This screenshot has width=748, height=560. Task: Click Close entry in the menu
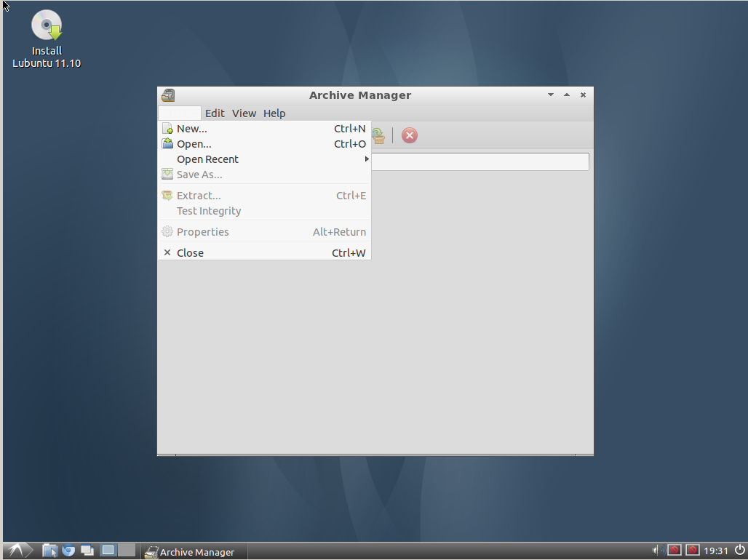190,253
